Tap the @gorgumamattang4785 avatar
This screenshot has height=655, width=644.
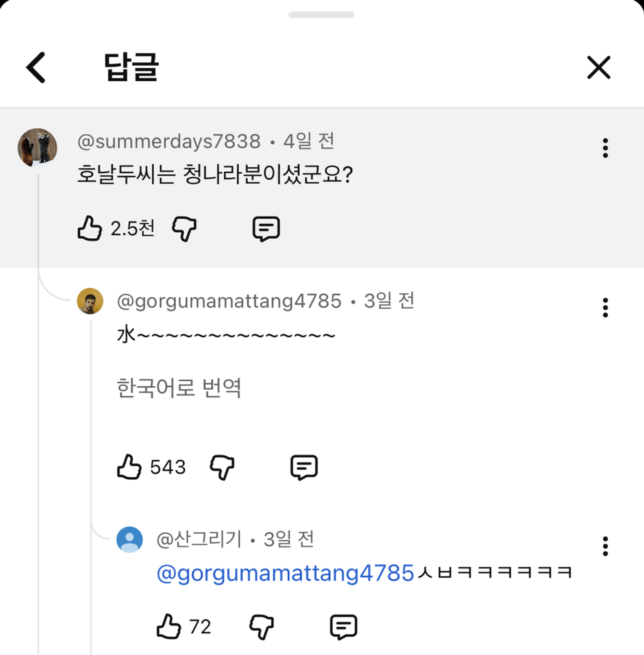pos(91,301)
